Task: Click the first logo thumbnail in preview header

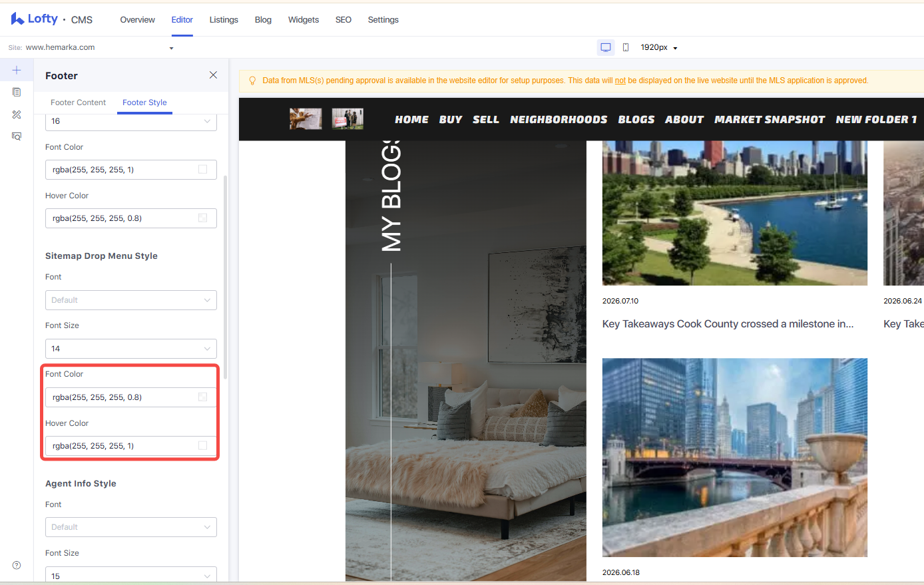Action: (306, 118)
